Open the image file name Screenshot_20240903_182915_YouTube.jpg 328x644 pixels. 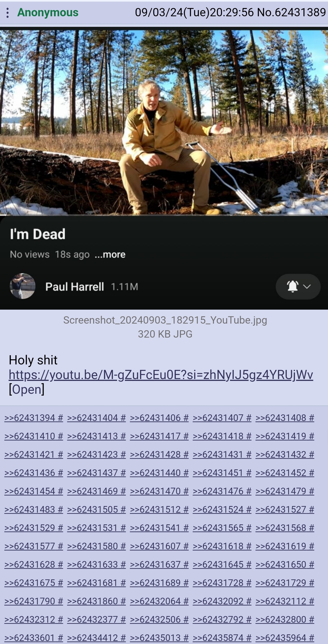tap(165, 320)
